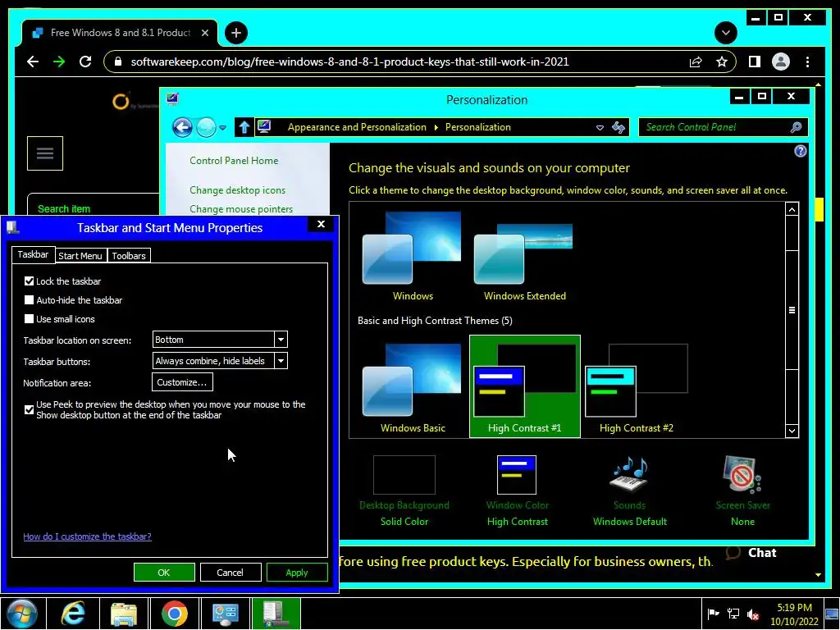The width and height of the screenshot is (840, 630).
Task: Select the High Contrast #2 theme
Action: coord(636,388)
